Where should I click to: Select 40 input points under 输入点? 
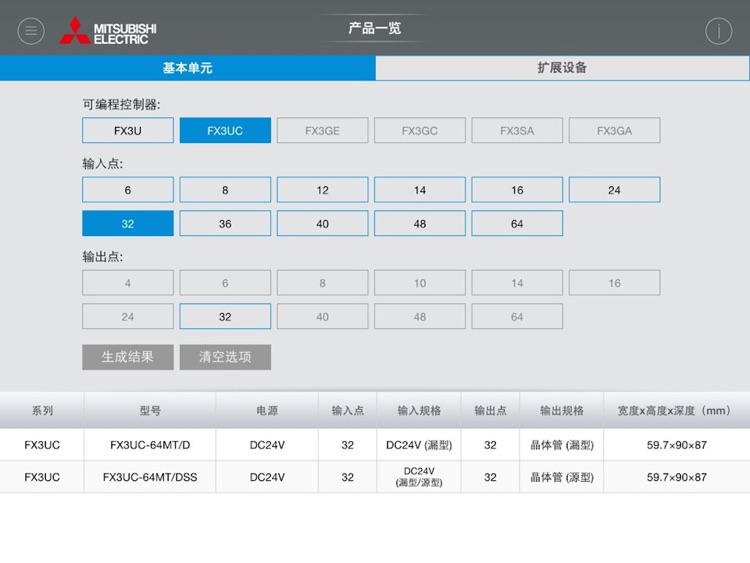tap(322, 223)
